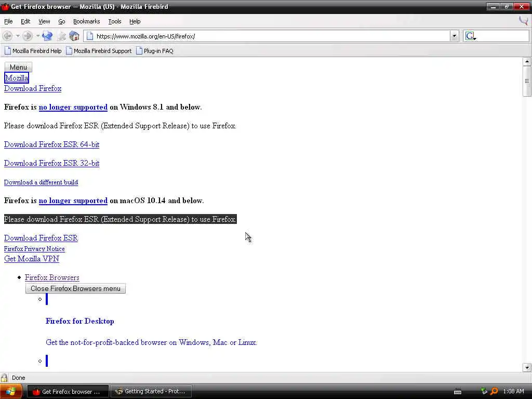Click 'Get the not-for-profit-backed browser' link text
The image size is (532, 399).
(x=151, y=342)
